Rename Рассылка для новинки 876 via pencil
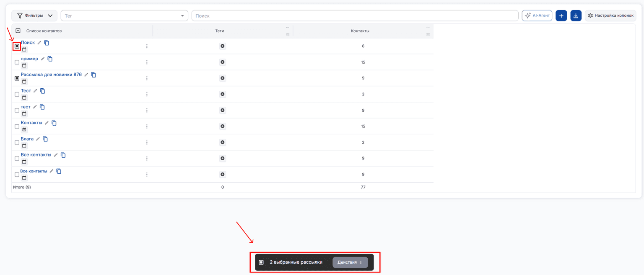Screen dimensions: 644x275 tap(86, 75)
